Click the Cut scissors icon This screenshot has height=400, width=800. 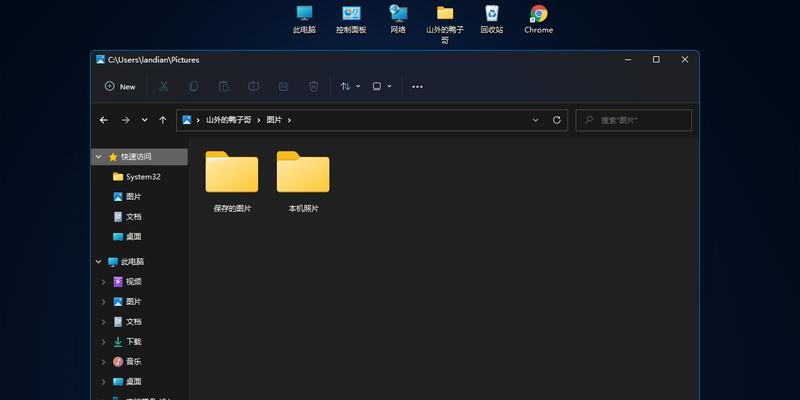pyautogui.click(x=163, y=87)
